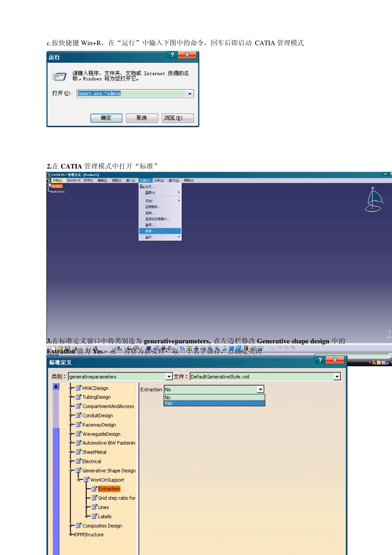Collapse the Generative Shape Design node
392x555 pixels.
click(x=71, y=470)
